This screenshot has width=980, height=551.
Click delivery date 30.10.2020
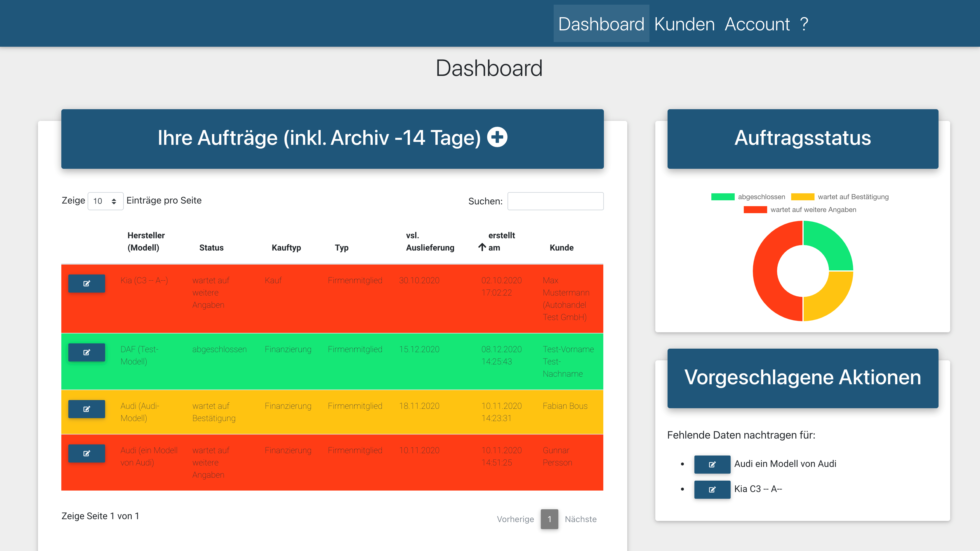(x=419, y=280)
